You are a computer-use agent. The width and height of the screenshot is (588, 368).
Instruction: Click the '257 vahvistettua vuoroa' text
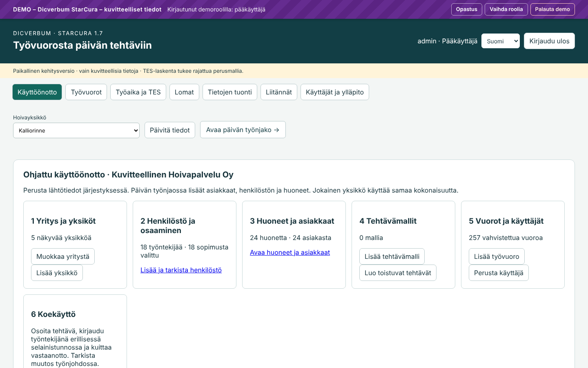pos(506,238)
